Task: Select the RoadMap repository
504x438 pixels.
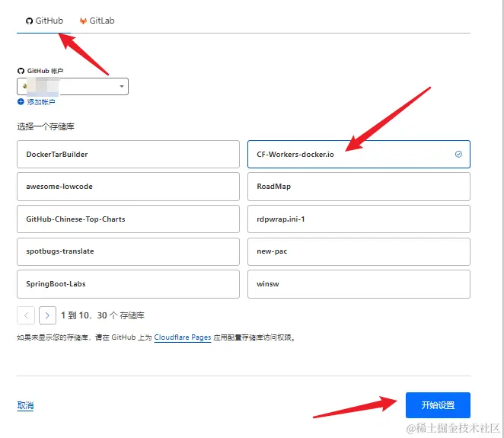Action: click(x=359, y=187)
